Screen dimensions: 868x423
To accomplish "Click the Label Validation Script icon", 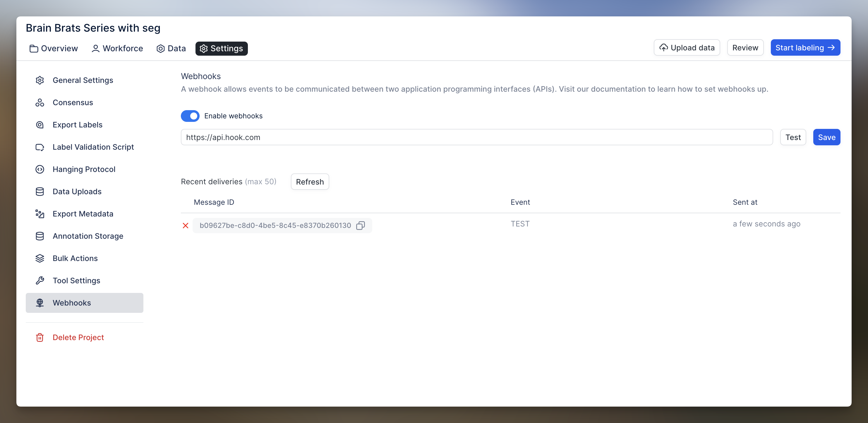I will tap(40, 147).
